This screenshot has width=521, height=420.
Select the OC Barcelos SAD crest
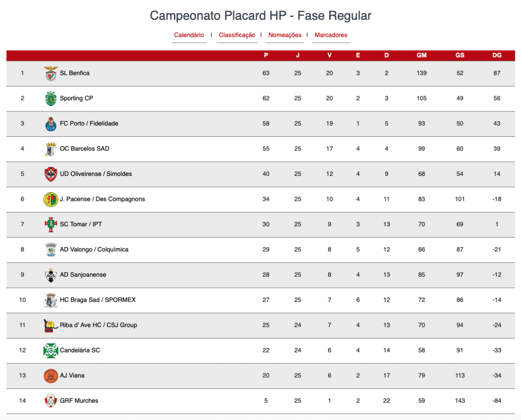51,149
